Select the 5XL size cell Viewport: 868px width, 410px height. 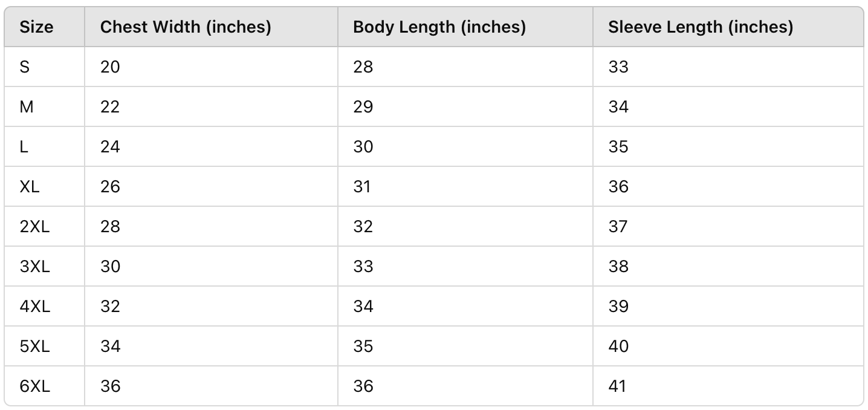tap(35, 347)
